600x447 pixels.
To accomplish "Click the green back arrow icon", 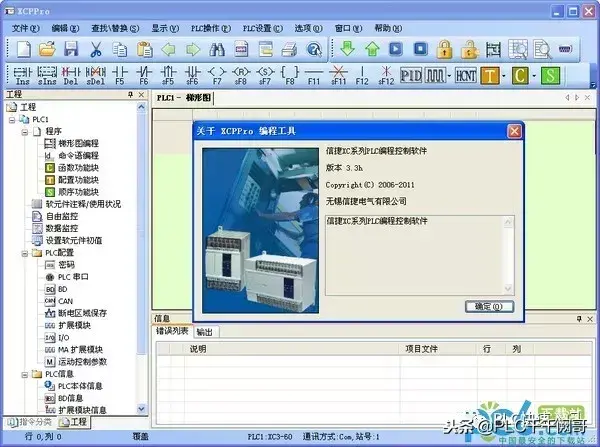I will (x=168, y=49).
